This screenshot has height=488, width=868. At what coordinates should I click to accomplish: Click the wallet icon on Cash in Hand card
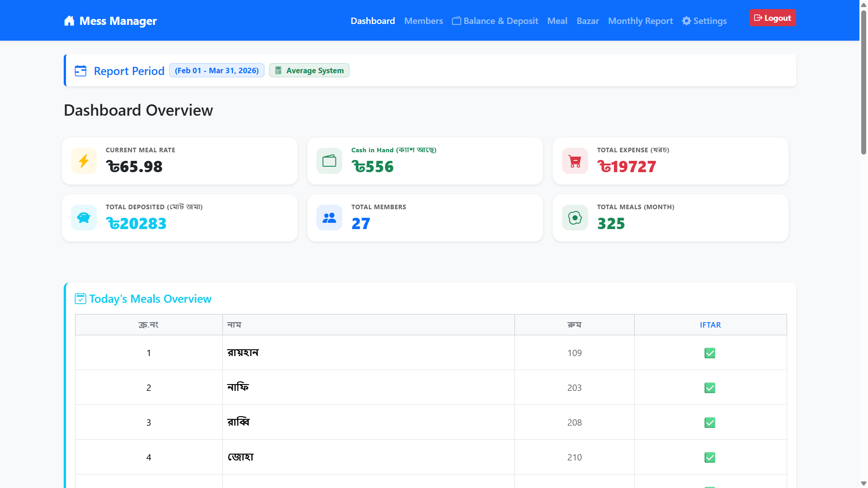(329, 161)
